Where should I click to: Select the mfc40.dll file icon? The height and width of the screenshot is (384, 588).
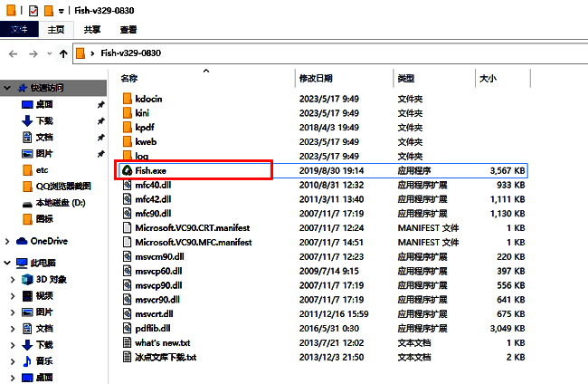click(x=128, y=185)
